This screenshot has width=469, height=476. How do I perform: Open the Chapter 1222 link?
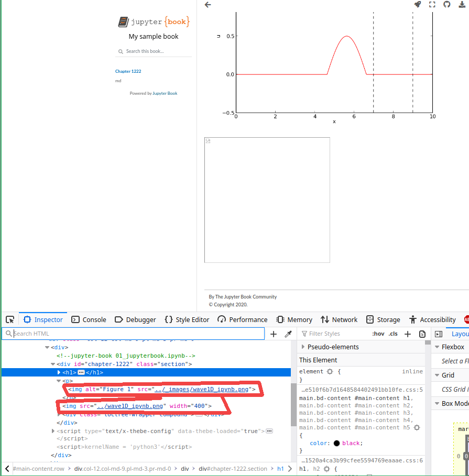128,71
